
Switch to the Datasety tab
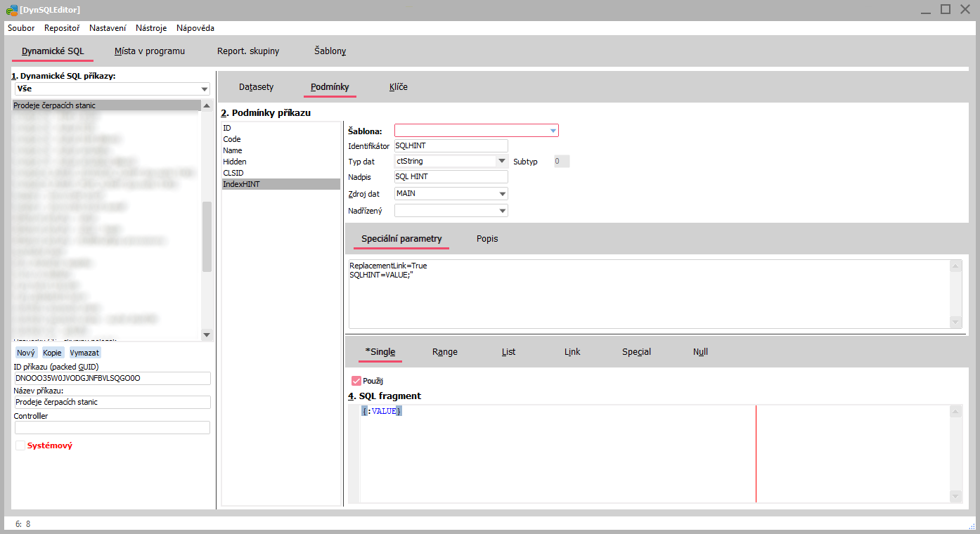(256, 87)
